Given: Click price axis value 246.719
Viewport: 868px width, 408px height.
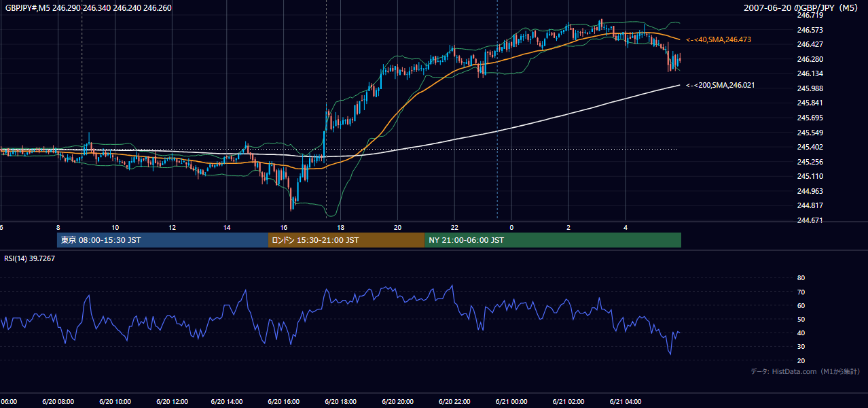Looking at the screenshot, I should [x=810, y=15].
